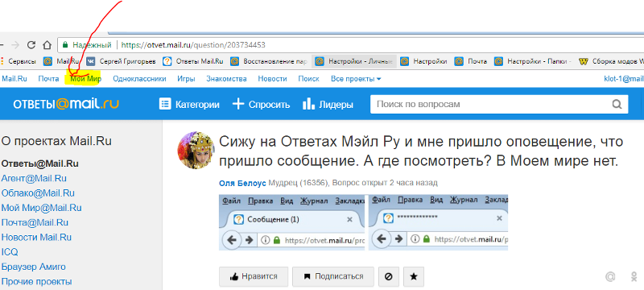
Task: Open the attached Сообщение (1) screenshot
Action: (x=292, y=222)
